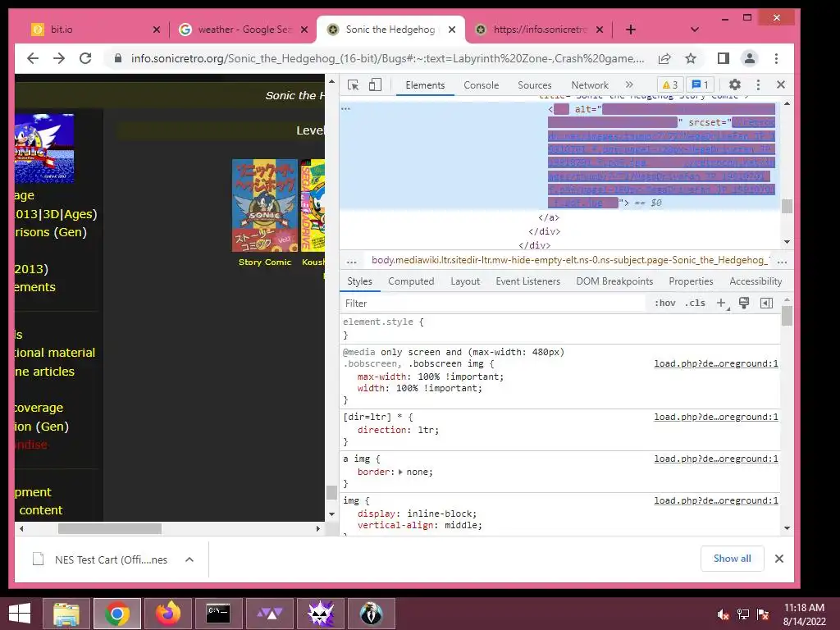Open the Story Comic thumbnail
840x630 pixels.
[x=265, y=205]
